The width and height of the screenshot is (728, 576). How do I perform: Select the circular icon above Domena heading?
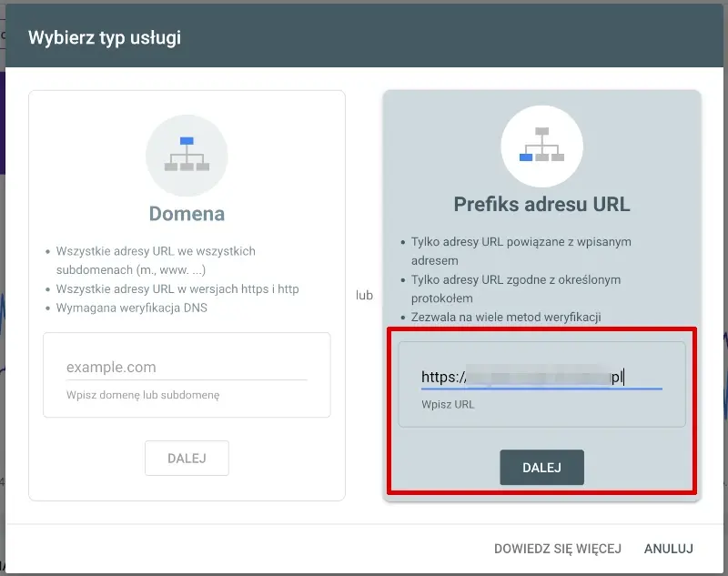[x=187, y=157]
